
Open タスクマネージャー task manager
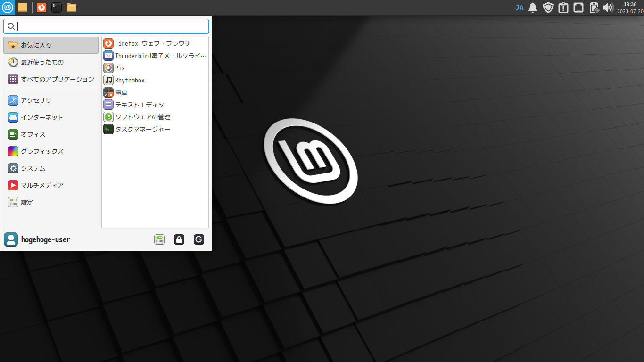155,129
